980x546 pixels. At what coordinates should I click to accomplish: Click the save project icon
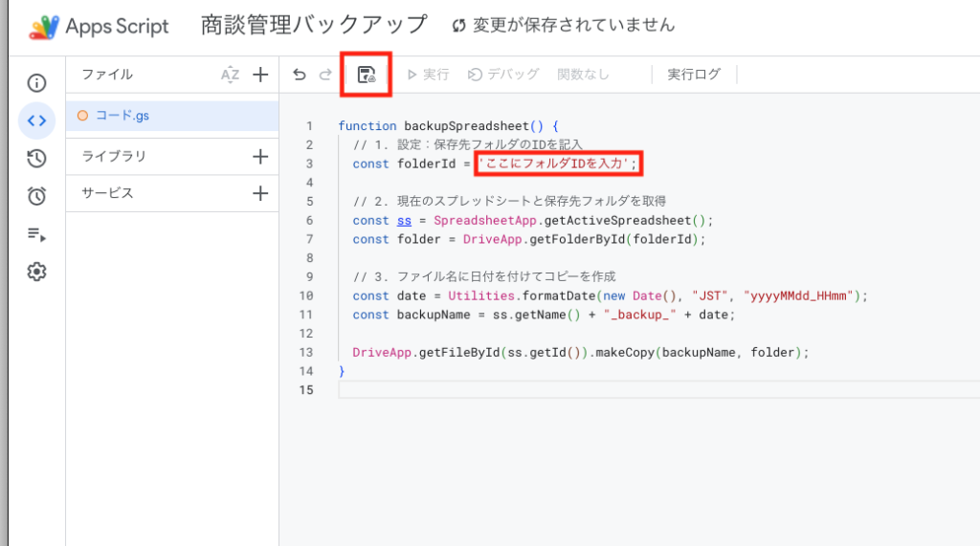(x=366, y=75)
